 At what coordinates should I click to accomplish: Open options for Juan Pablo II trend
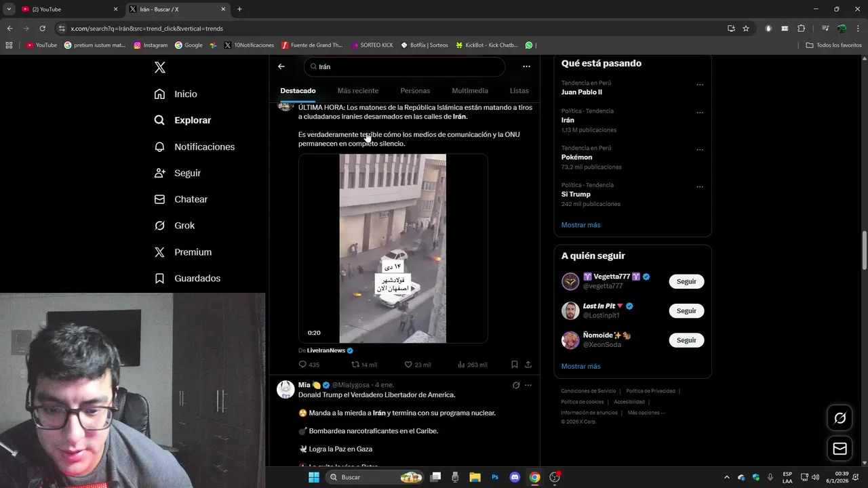[700, 85]
